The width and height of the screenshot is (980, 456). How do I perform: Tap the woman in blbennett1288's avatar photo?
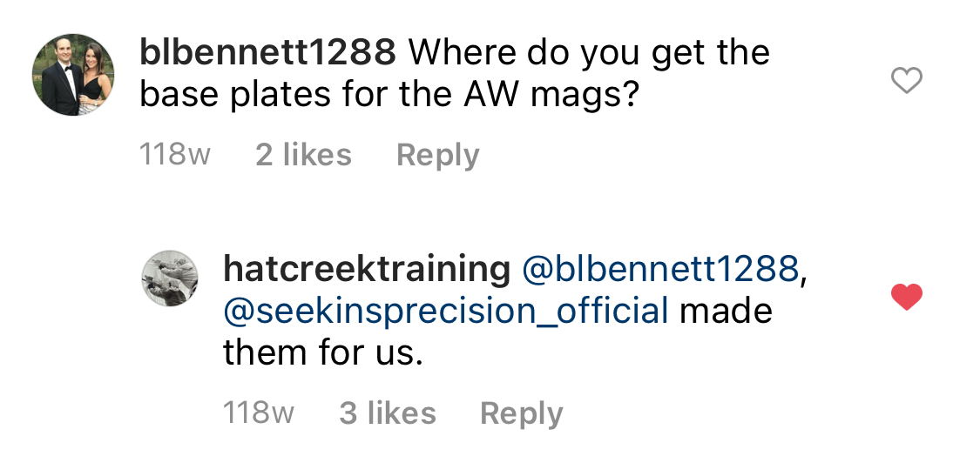[x=91, y=80]
